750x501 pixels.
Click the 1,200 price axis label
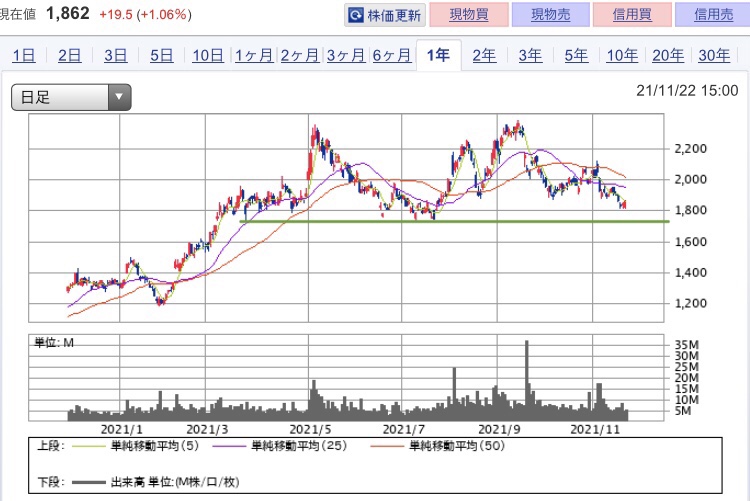click(690, 303)
